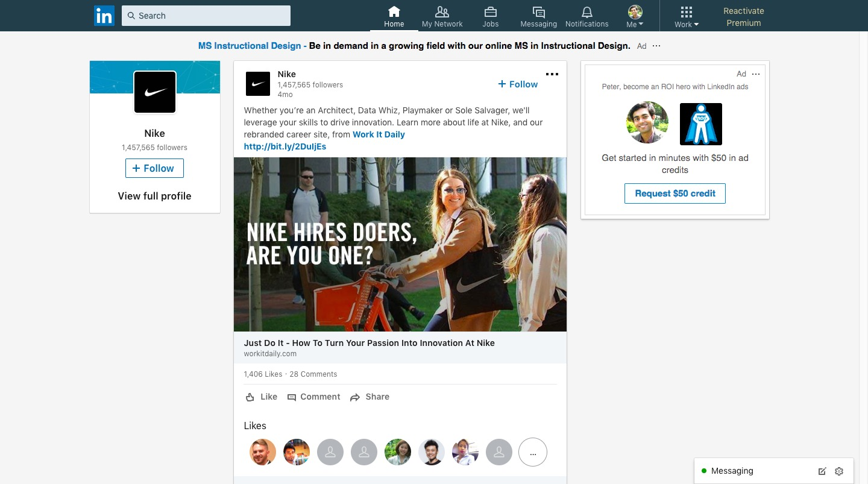The height and width of the screenshot is (484, 868).
Task: Open the Just Do It article title
Action: pyautogui.click(x=370, y=343)
